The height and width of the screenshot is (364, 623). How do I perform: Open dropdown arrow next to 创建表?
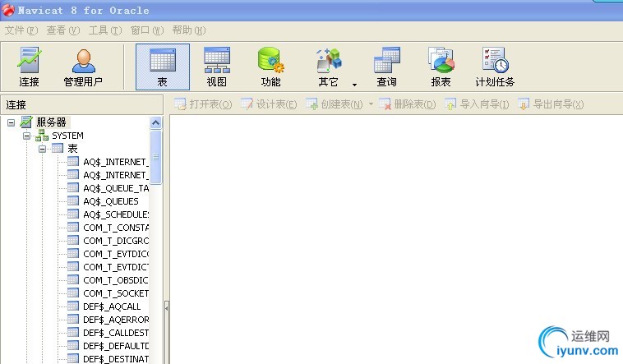pos(371,104)
